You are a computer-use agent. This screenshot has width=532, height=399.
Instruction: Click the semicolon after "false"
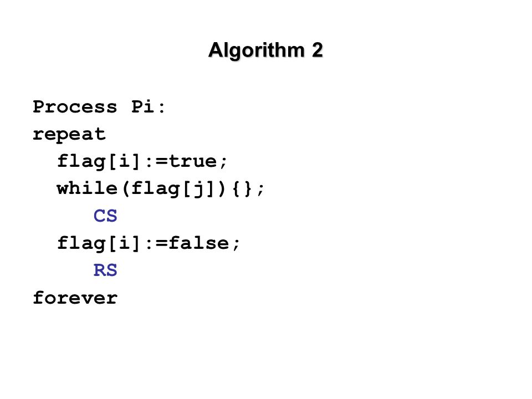click(x=236, y=244)
